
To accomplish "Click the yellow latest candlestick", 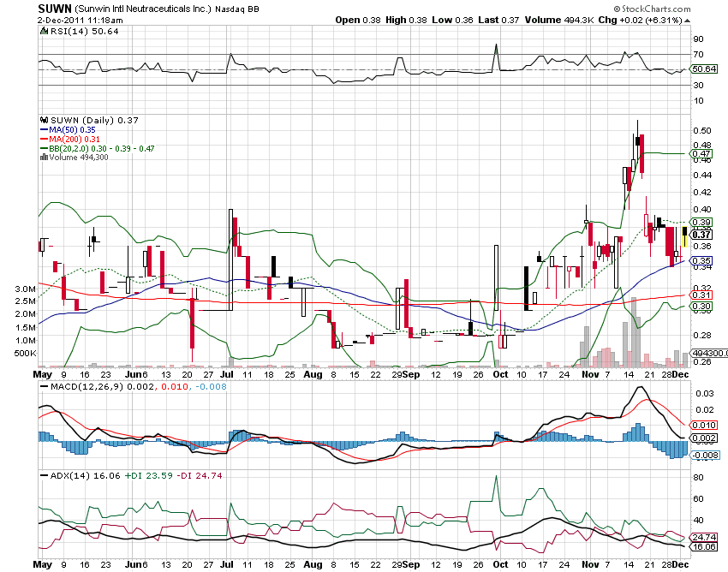I will 684,237.
